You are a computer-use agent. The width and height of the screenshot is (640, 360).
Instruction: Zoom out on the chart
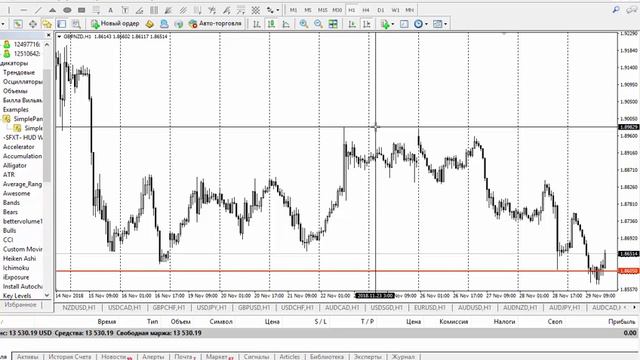(x=318, y=24)
